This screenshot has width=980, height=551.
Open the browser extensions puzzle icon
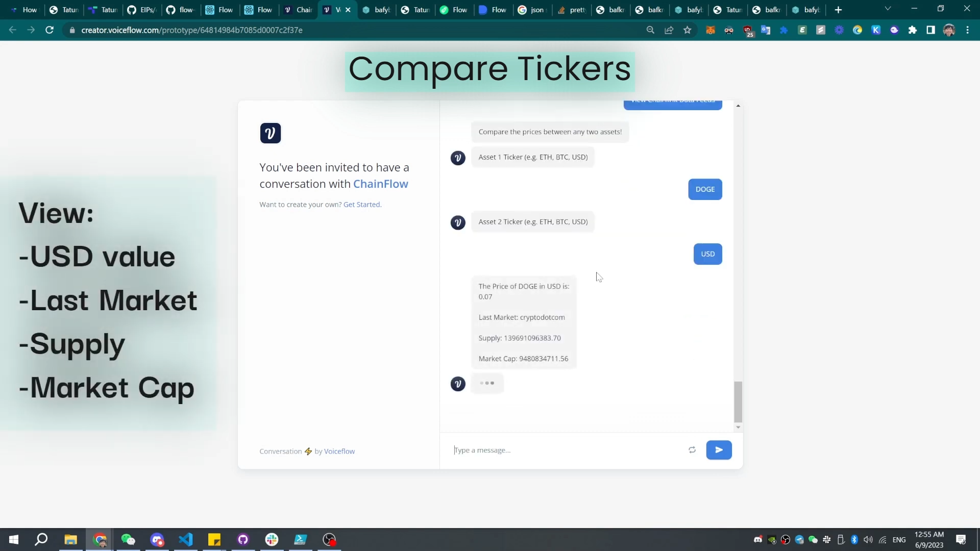[x=913, y=30]
